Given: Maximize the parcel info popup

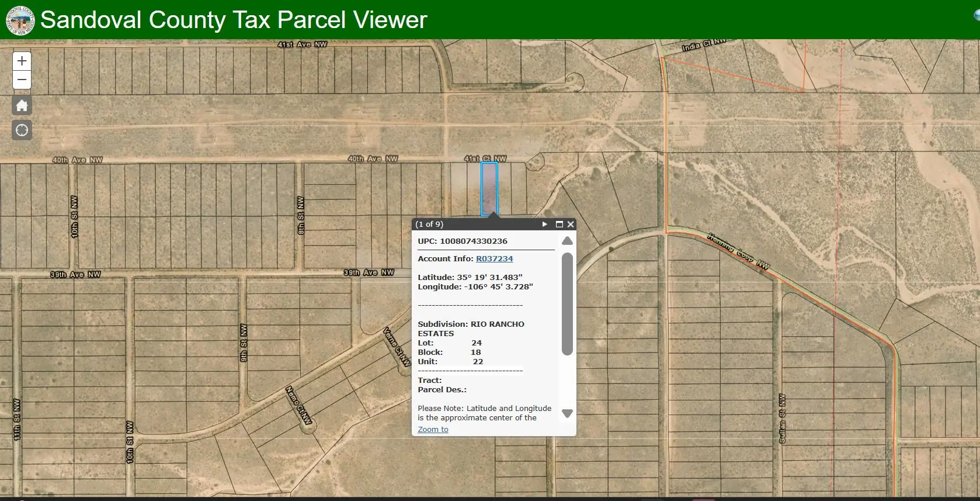Looking at the screenshot, I should (559, 224).
